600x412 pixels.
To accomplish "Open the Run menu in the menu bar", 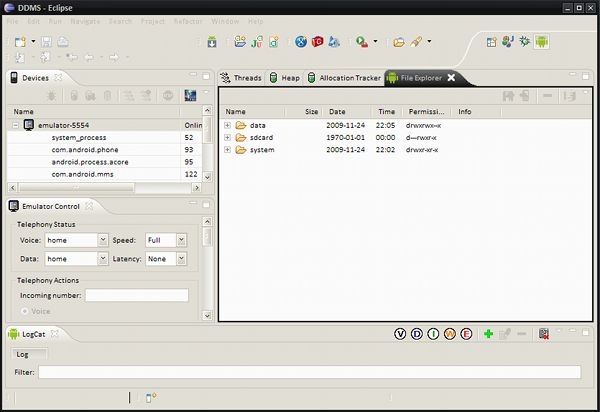I will pos(55,21).
